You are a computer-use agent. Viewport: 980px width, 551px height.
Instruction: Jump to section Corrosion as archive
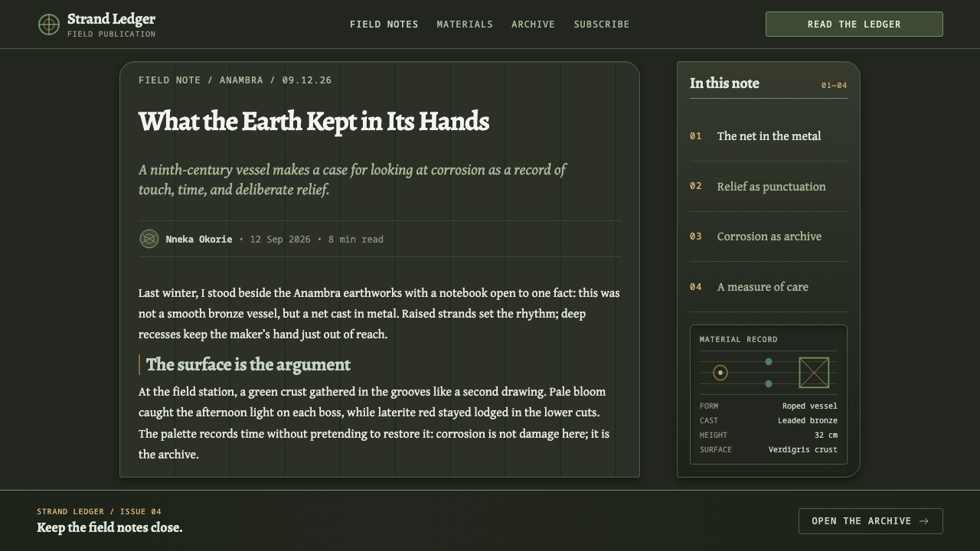pos(769,236)
